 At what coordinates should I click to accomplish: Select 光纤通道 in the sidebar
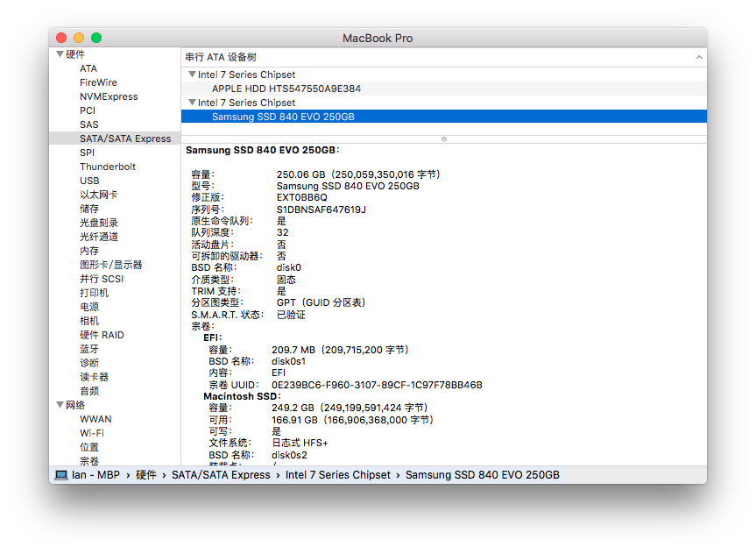pyautogui.click(x=98, y=237)
